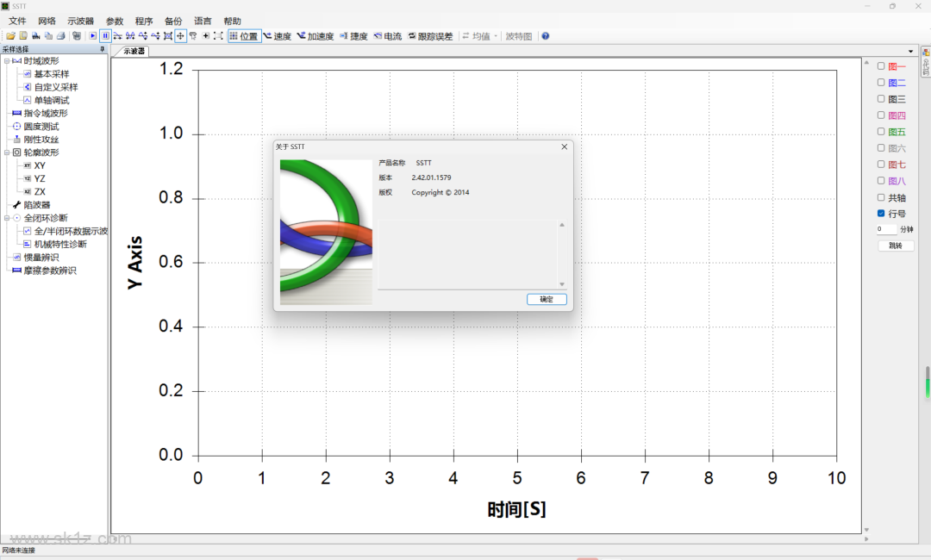This screenshot has width=931, height=560.
Task: Select the 电流 (current) waveform button
Action: (x=388, y=36)
